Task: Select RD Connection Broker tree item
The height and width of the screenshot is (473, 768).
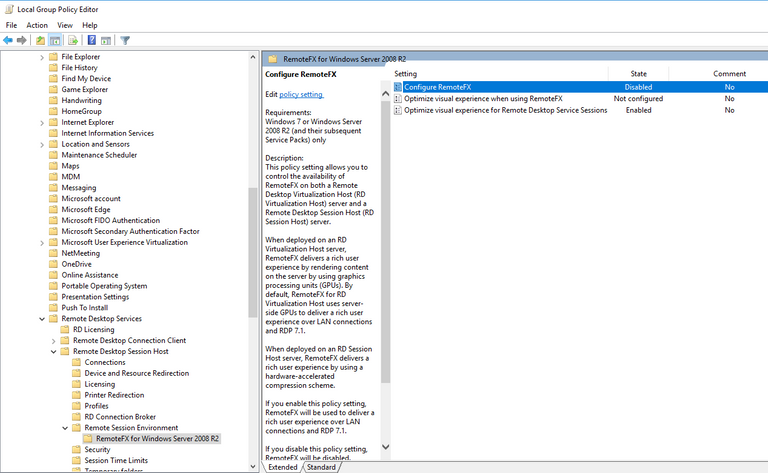Action: [x=120, y=417]
